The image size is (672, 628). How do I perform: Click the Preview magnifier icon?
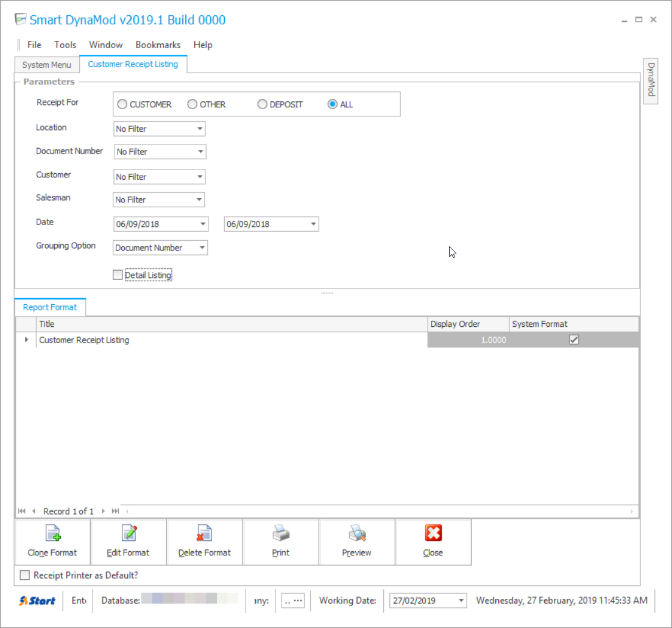[x=356, y=533]
